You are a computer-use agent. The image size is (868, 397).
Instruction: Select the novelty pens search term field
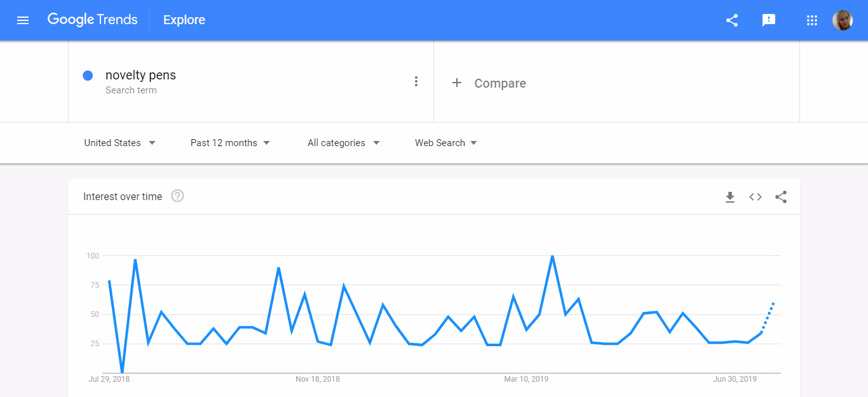(140, 75)
